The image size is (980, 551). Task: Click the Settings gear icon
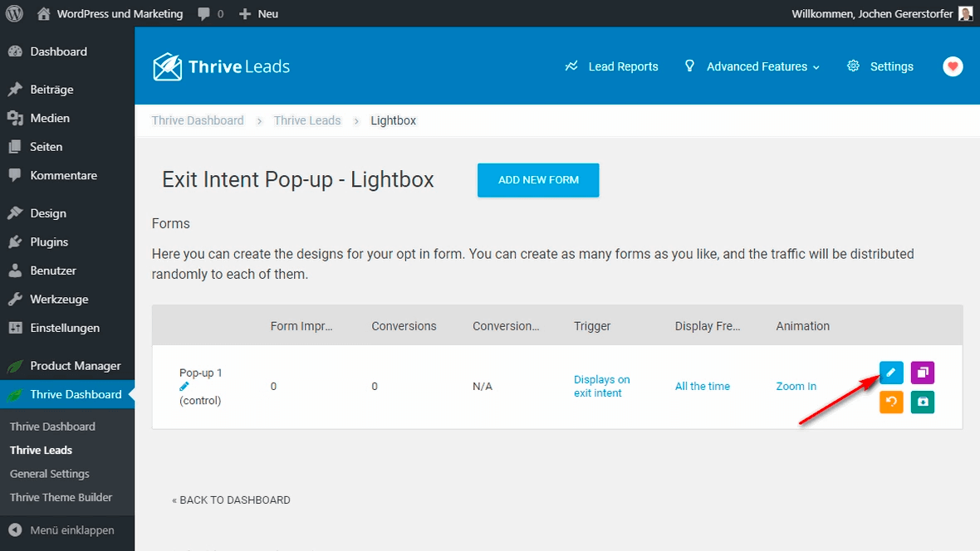click(x=853, y=66)
